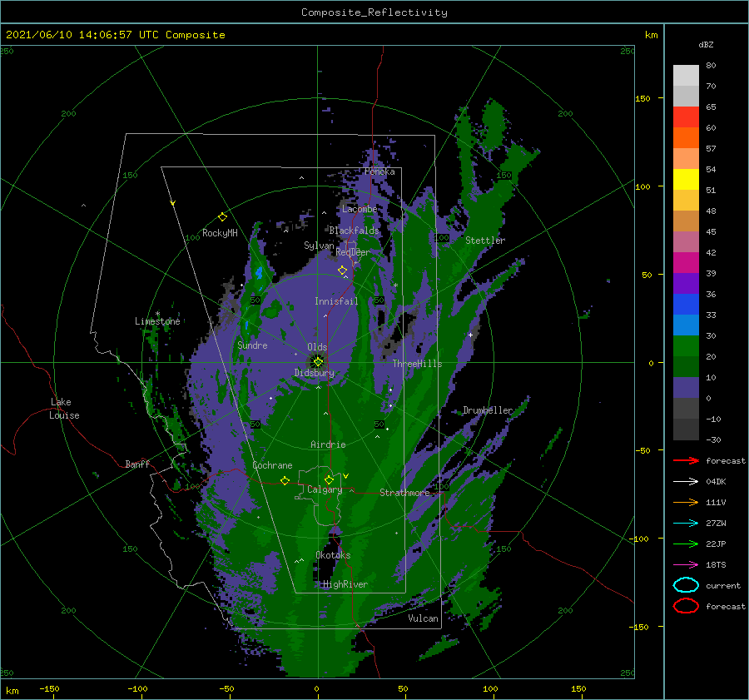Click the Composite_Reflectivity title
This screenshot has height=700, width=749.
pyautogui.click(x=374, y=12)
